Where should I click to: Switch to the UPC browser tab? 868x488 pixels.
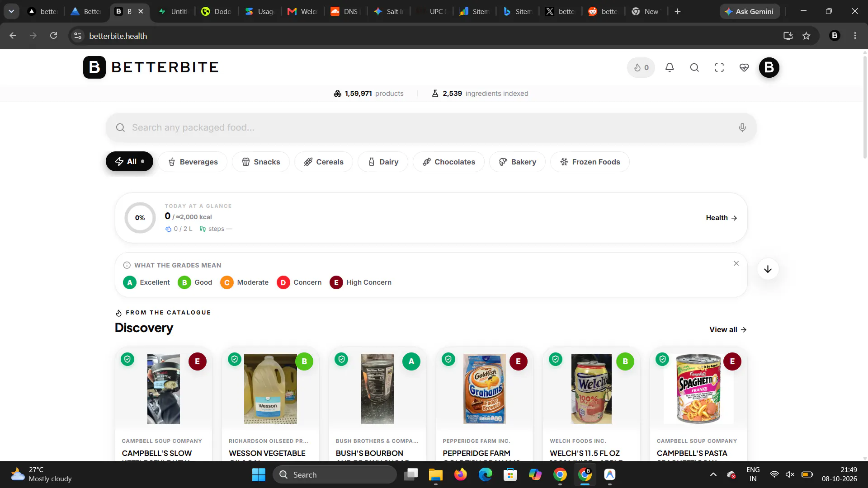[433, 11]
